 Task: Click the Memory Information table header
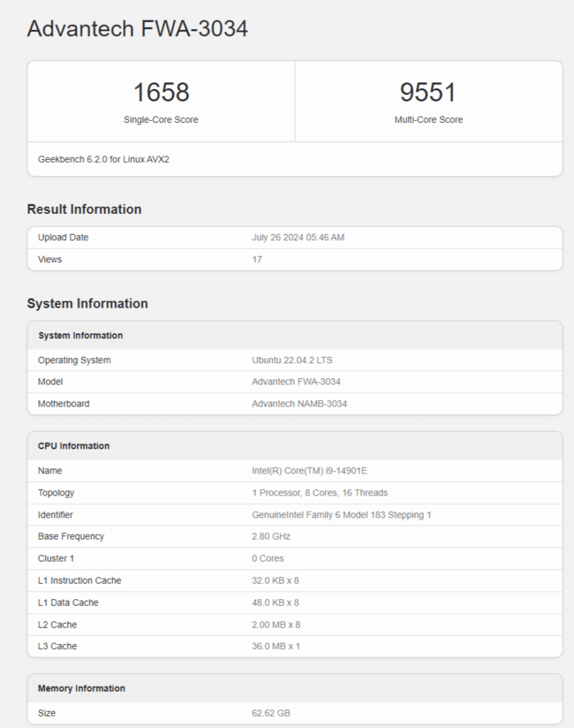coord(81,688)
